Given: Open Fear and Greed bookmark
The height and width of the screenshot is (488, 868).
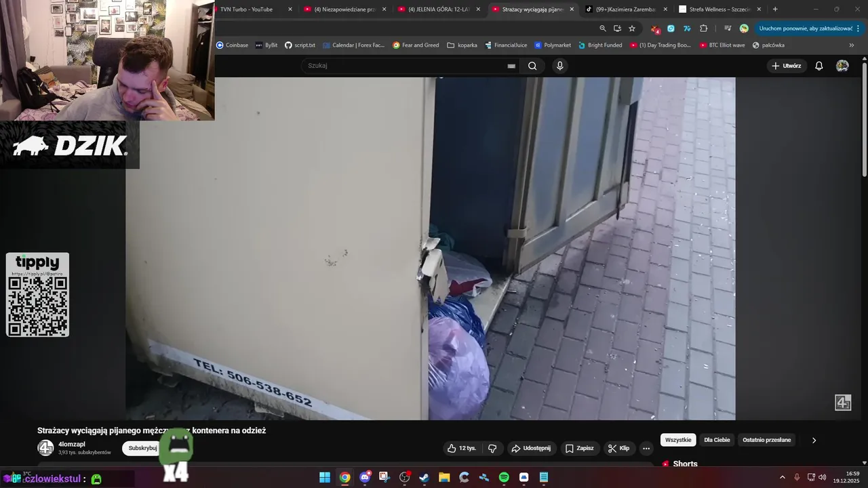Looking at the screenshot, I should pyautogui.click(x=416, y=45).
